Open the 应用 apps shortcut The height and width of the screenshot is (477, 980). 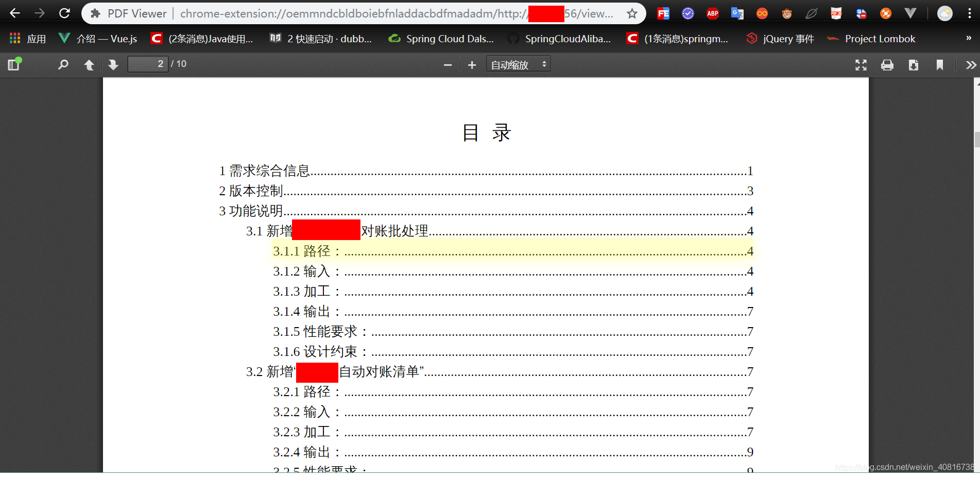(26, 38)
